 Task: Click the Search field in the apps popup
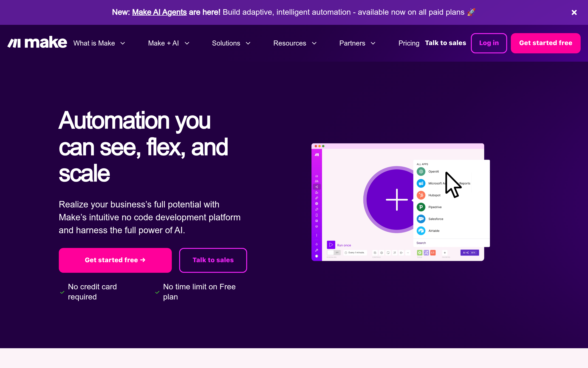tap(451, 243)
